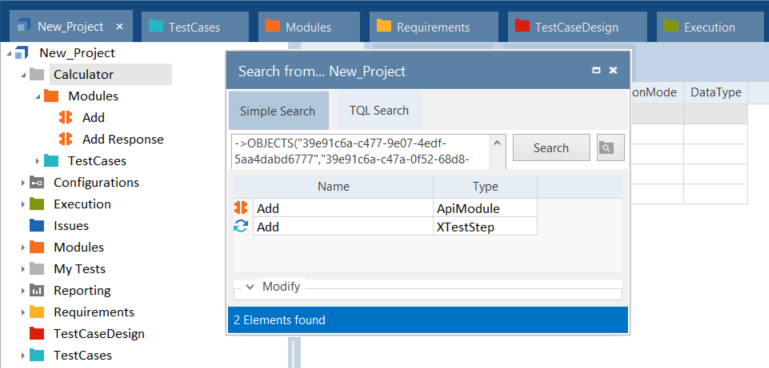The height and width of the screenshot is (368, 769).
Task: Expand the Modify section chevron
Action: [250, 287]
